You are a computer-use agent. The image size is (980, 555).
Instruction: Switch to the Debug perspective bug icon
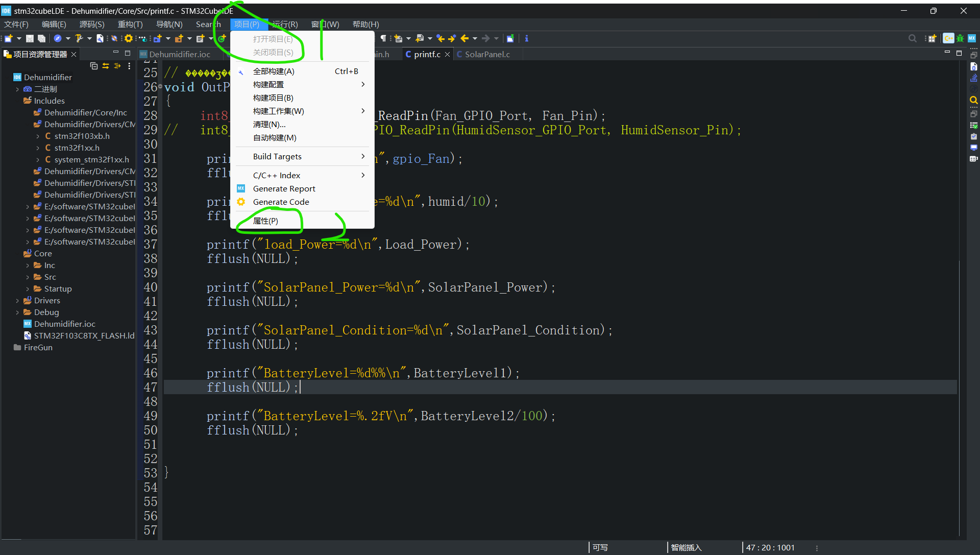(x=960, y=38)
